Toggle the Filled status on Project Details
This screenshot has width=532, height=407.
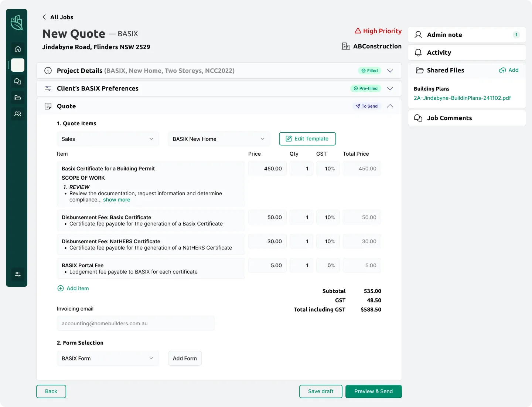[369, 70]
